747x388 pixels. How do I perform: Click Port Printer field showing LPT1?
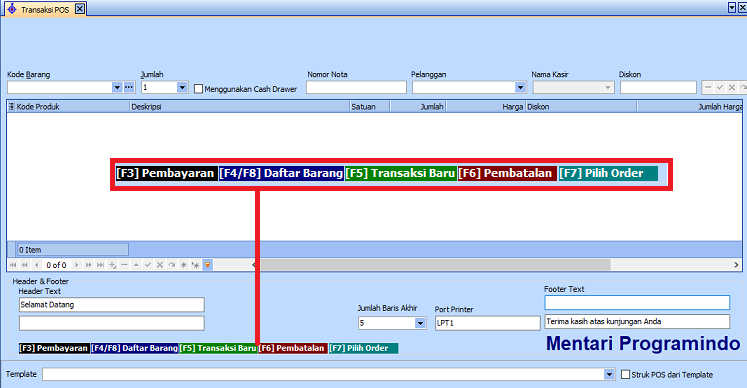coord(487,323)
